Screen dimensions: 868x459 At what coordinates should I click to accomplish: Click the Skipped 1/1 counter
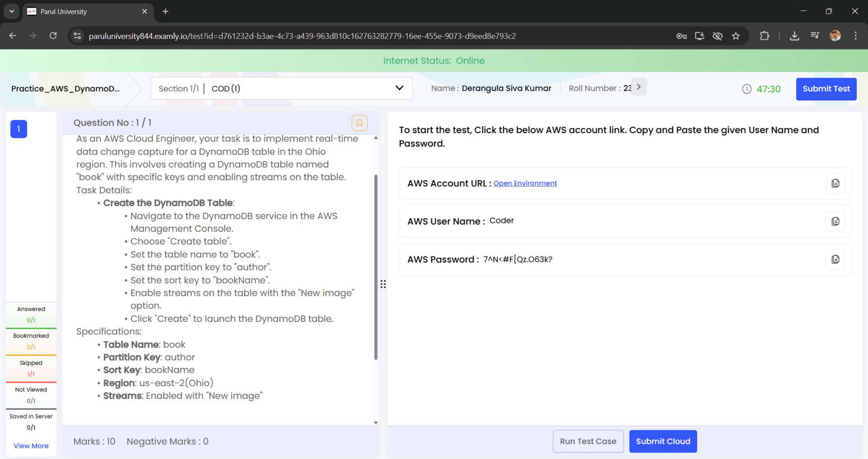(x=31, y=368)
